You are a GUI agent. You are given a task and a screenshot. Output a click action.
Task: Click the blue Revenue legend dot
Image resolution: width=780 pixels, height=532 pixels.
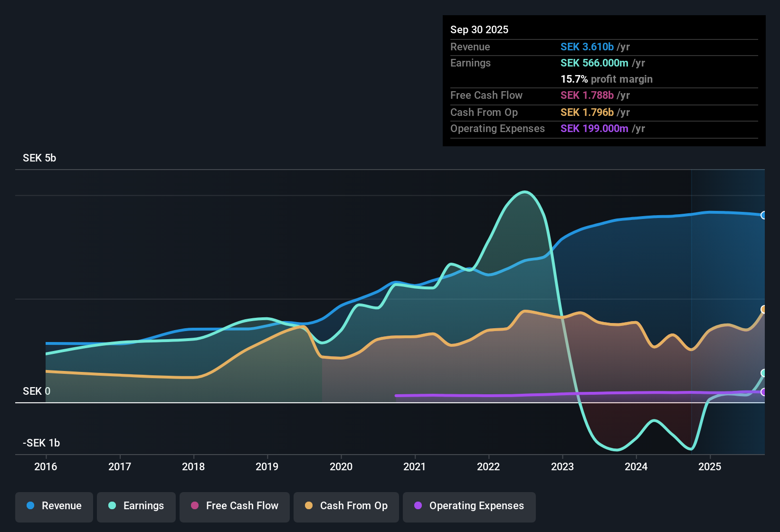point(30,506)
